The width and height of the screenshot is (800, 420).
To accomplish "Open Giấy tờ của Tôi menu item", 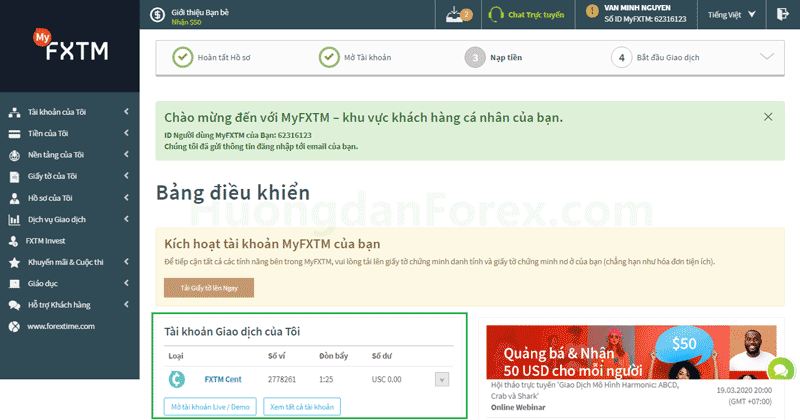I will [52, 177].
